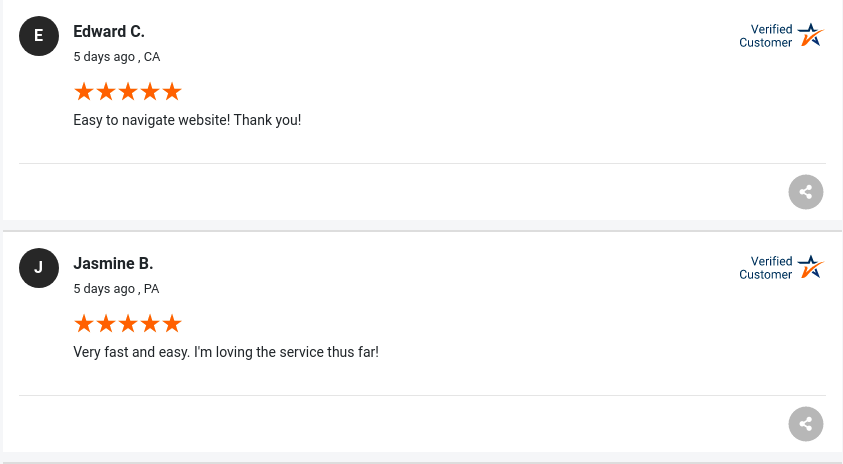Click the reviewer name Jasmine B.
The width and height of the screenshot is (843, 464).
113,264
